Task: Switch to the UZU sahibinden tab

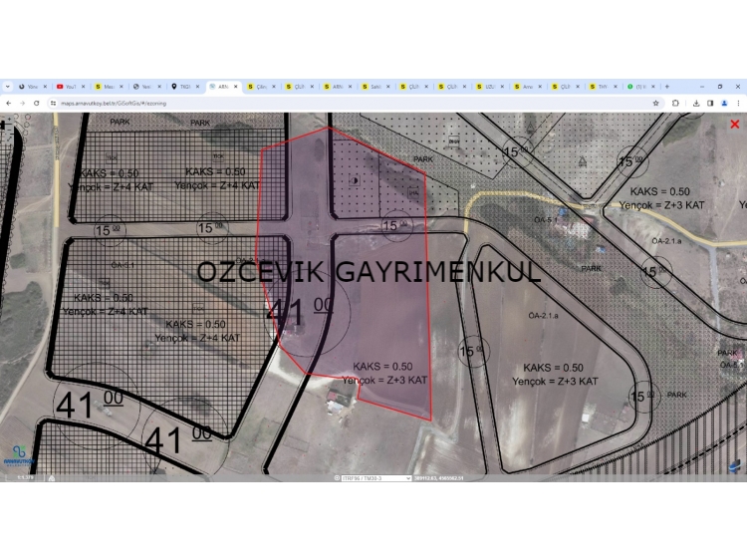Action: (x=490, y=87)
